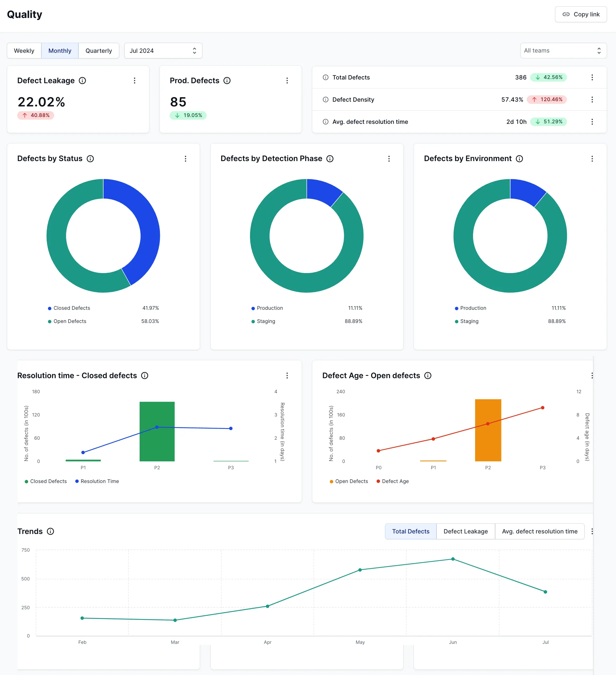Click info icon next to Defect Leakage
This screenshot has height=675, width=616.
tap(82, 81)
